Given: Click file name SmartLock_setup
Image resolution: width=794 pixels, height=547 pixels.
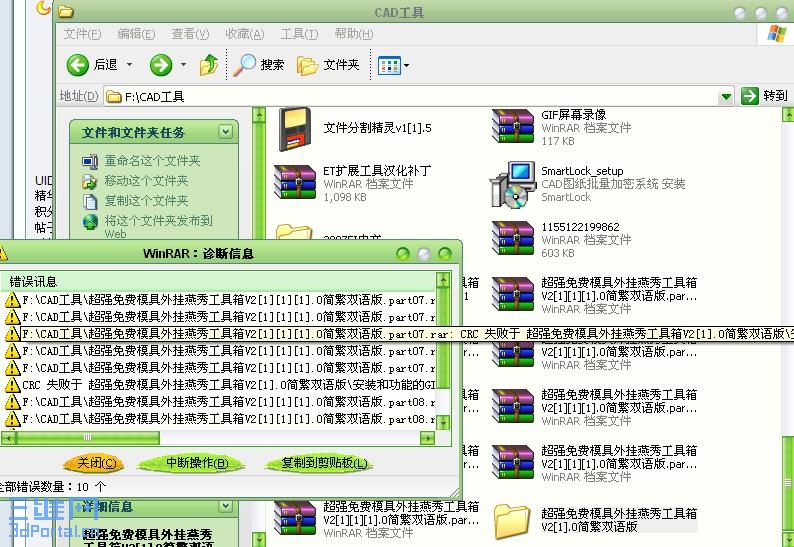Looking at the screenshot, I should 582,171.
